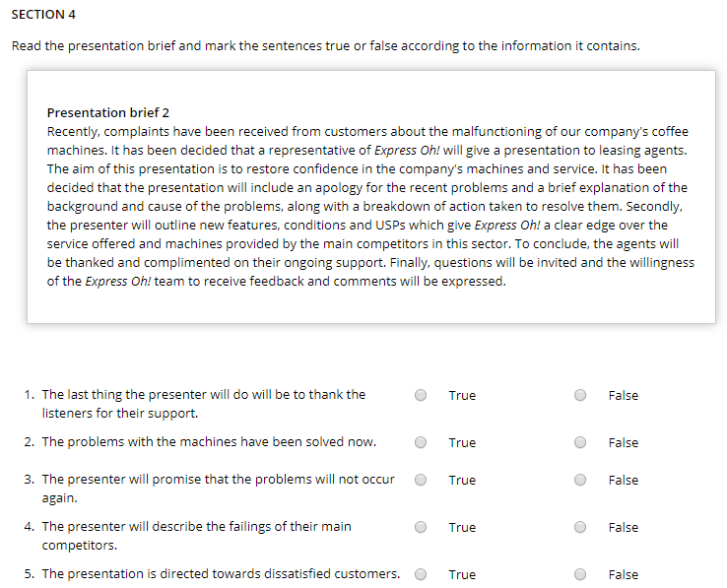Image resolution: width=727 pixels, height=588 pixels.
Task: Click the True label of question 4
Action: pyautogui.click(x=461, y=527)
